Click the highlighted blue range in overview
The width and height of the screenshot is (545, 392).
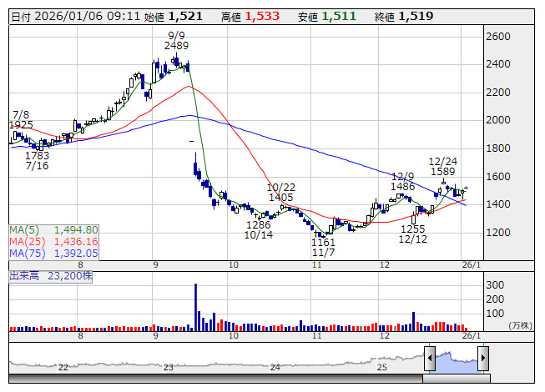[x=456, y=359]
